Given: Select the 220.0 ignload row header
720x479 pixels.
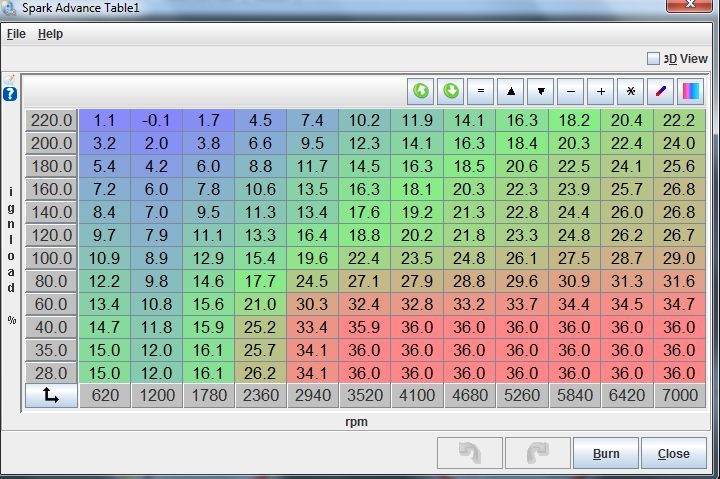Looking at the screenshot, I should [52, 120].
